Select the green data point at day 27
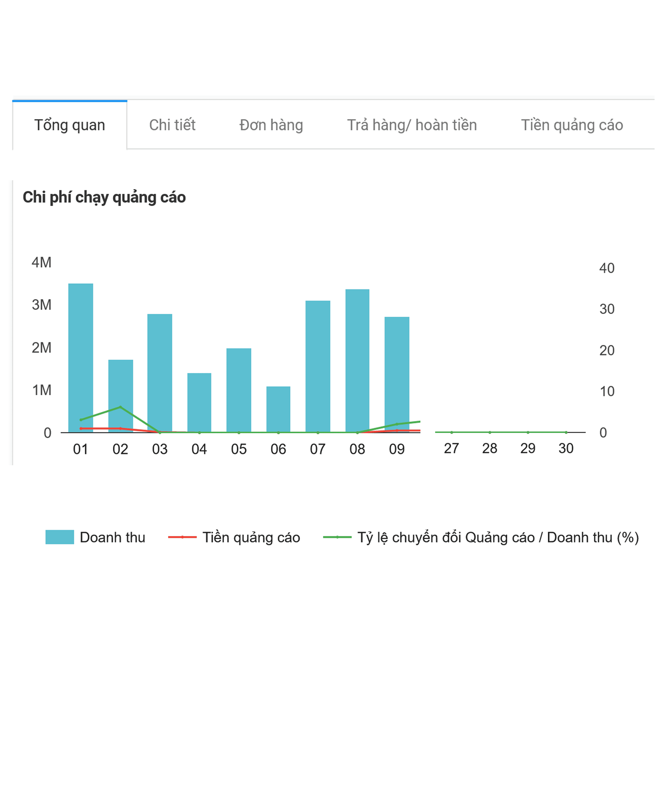 452,432
